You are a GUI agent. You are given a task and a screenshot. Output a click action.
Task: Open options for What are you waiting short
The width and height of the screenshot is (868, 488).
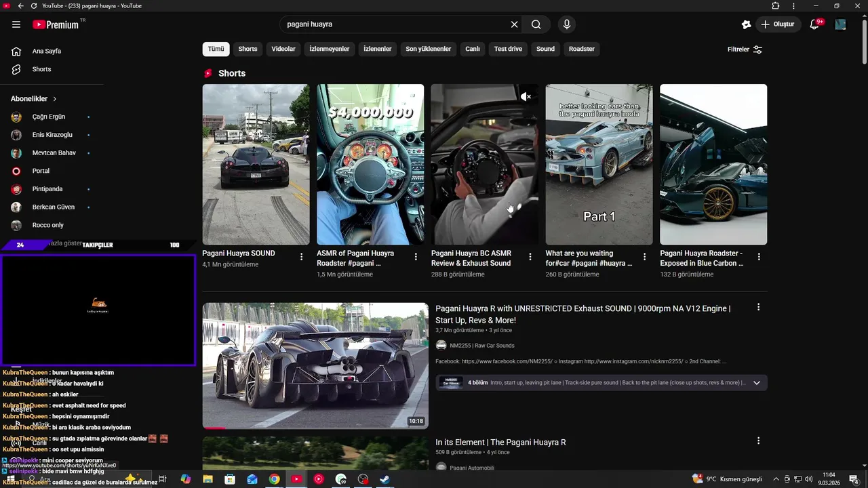click(644, 257)
